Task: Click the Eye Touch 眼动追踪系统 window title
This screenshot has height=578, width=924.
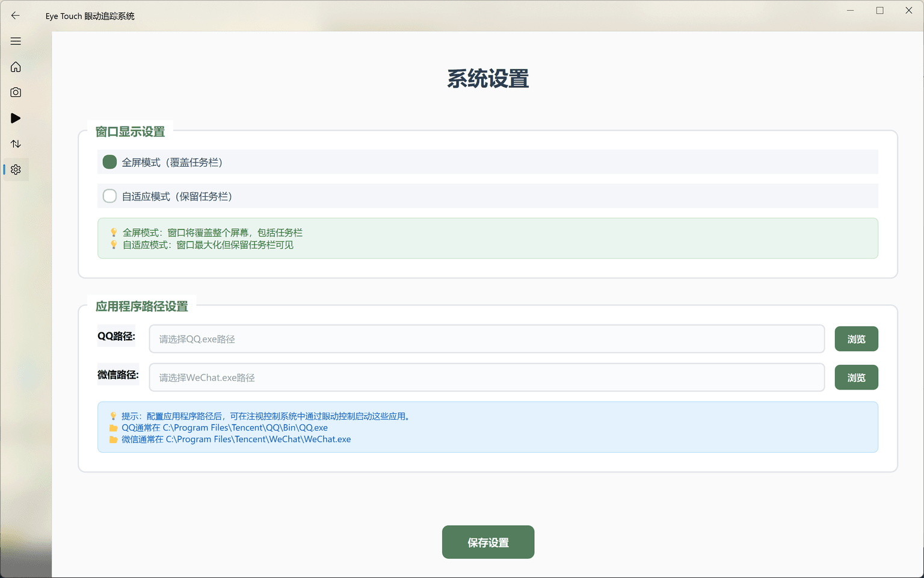Action: click(x=90, y=16)
